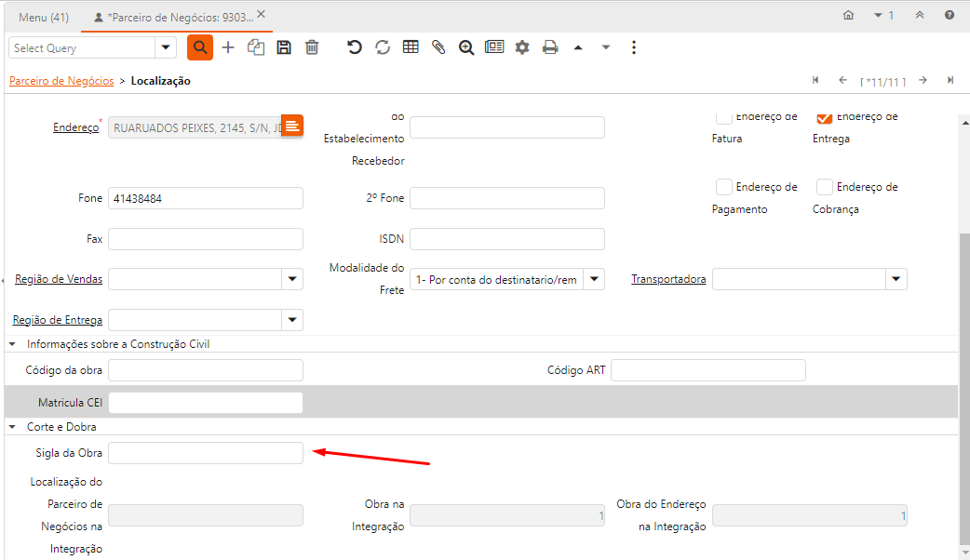970x560 pixels.
Task: Toggle grid view with table icon
Action: 411,47
